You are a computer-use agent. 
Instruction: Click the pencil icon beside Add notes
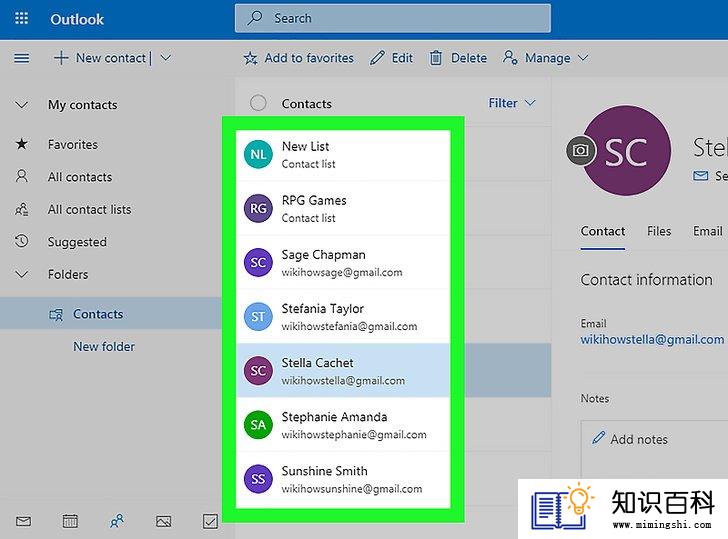tap(598, 438)
